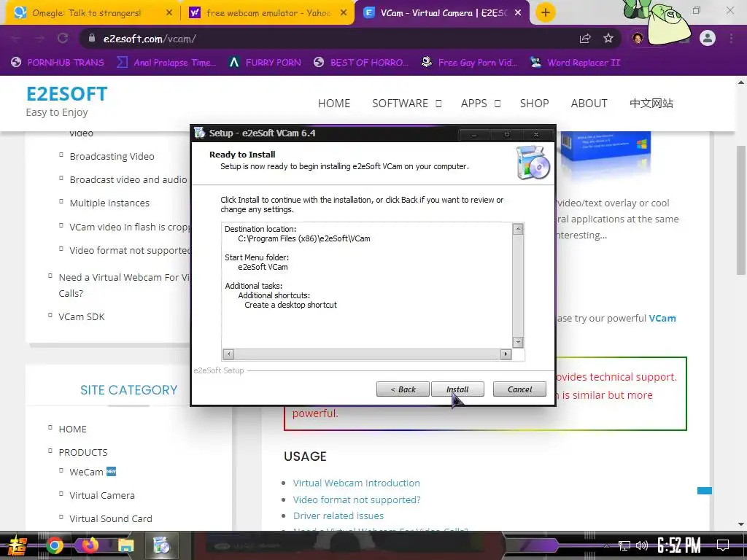Open Video format not supported? usage link

point(357,499)
